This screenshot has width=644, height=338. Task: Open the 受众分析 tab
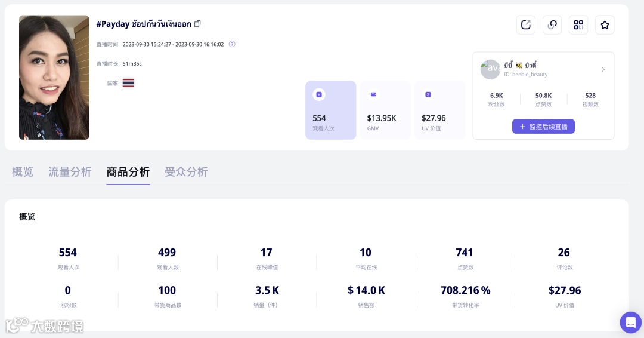(186, 172)
